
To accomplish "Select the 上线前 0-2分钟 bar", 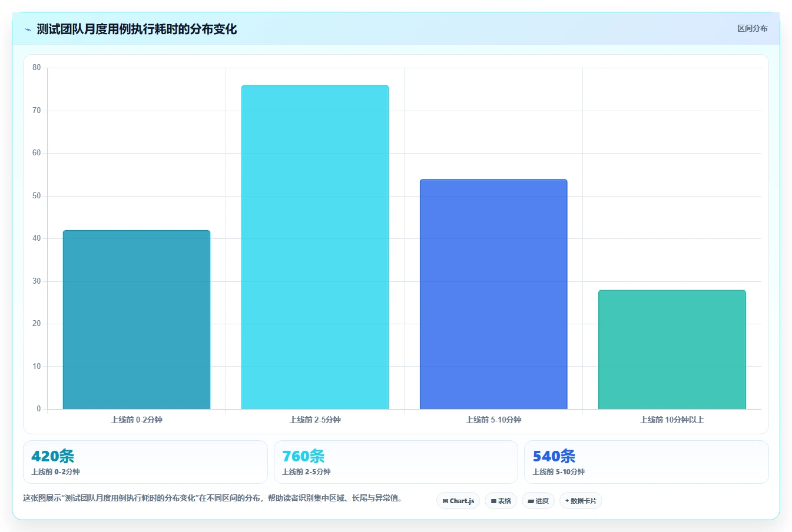I will coord(137,320).
